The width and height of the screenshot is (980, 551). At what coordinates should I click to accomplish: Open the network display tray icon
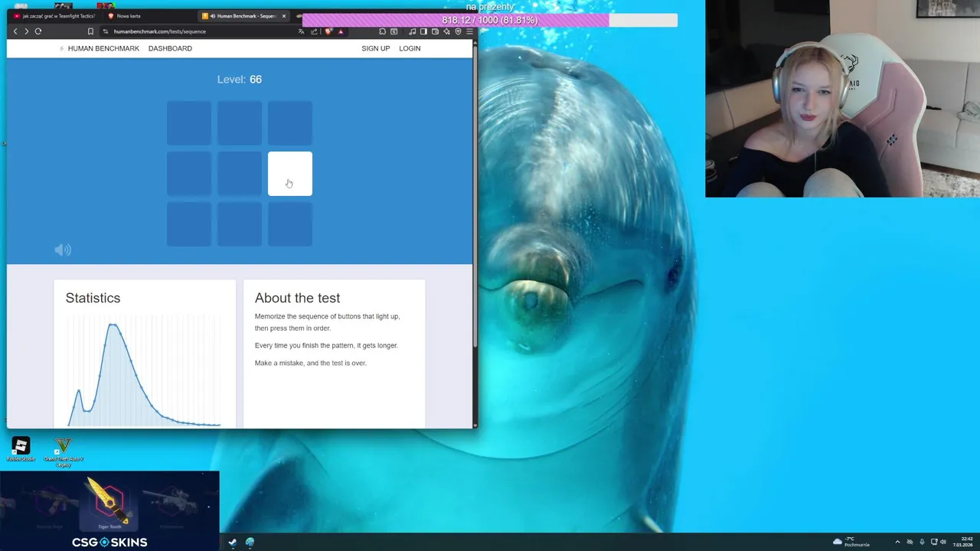tap(933, 542)
